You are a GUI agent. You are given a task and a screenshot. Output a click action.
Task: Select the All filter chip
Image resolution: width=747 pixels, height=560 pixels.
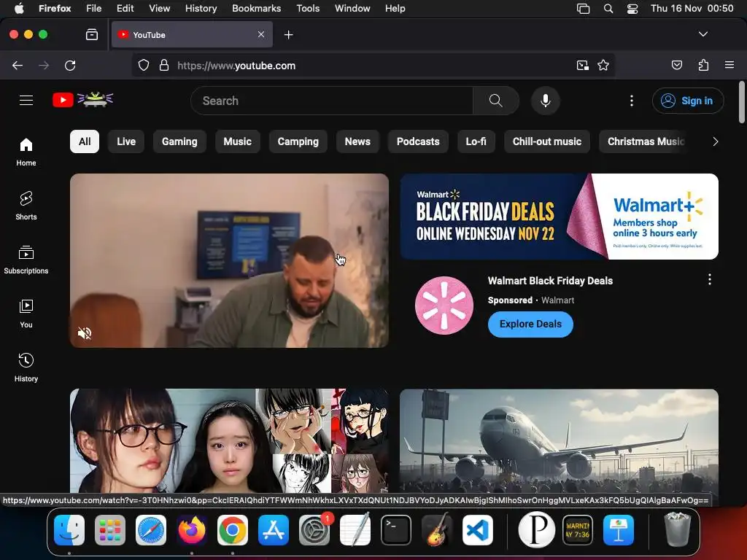point(85,141)
